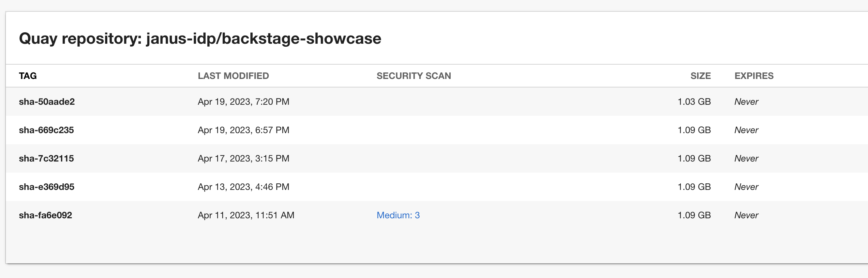
Task: Click the Apr 13, 2023, 4:46 PM timestamp
Action: (x=243, y=187)
